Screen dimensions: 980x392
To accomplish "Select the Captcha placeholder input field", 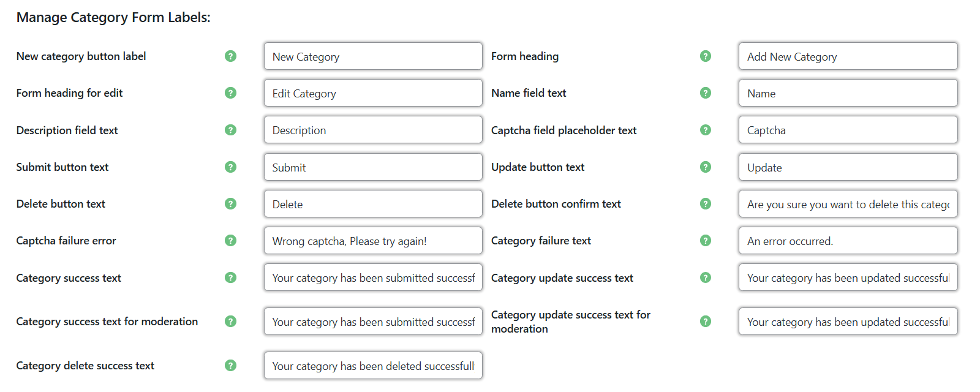I will (848, 130).
